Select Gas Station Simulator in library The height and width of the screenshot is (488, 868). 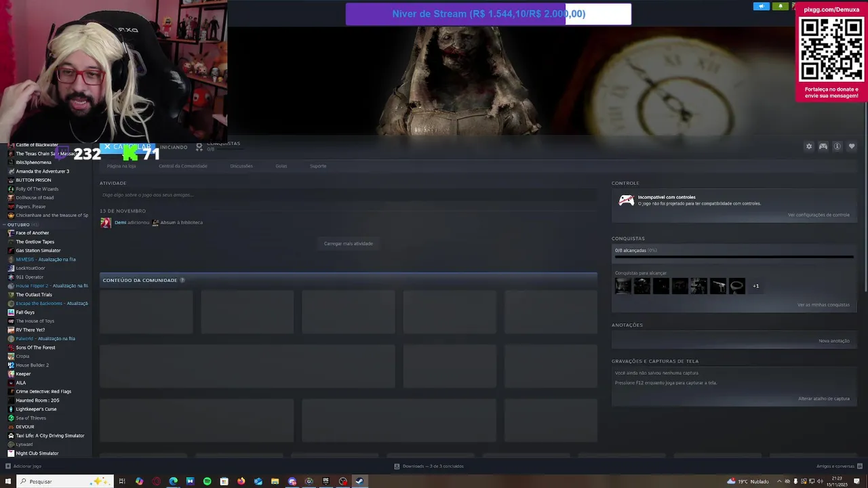[x=38, y=251]
